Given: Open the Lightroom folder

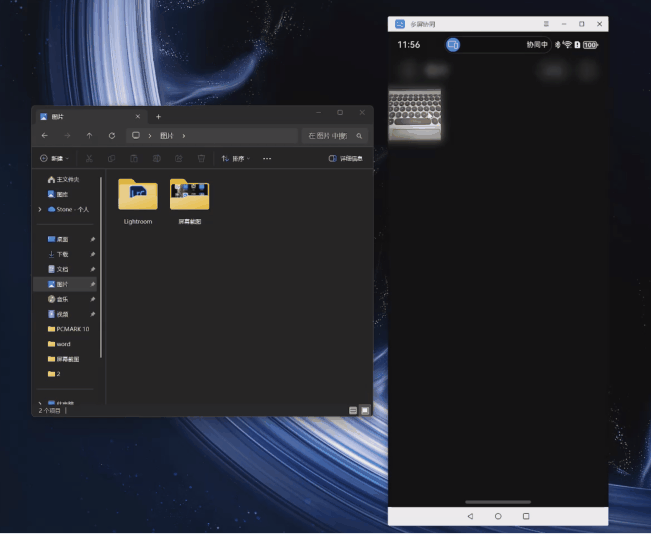Looking at the screenshot, I should tap(138, 198).
